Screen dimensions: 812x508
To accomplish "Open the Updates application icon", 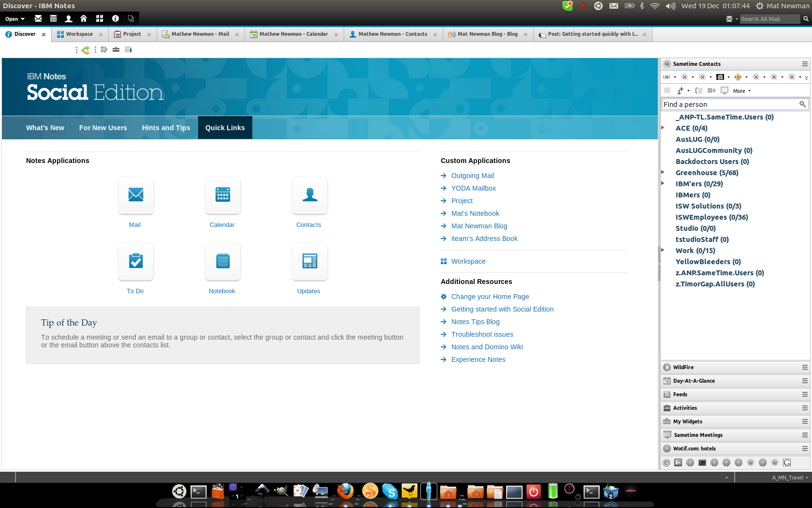I will 309,261.
